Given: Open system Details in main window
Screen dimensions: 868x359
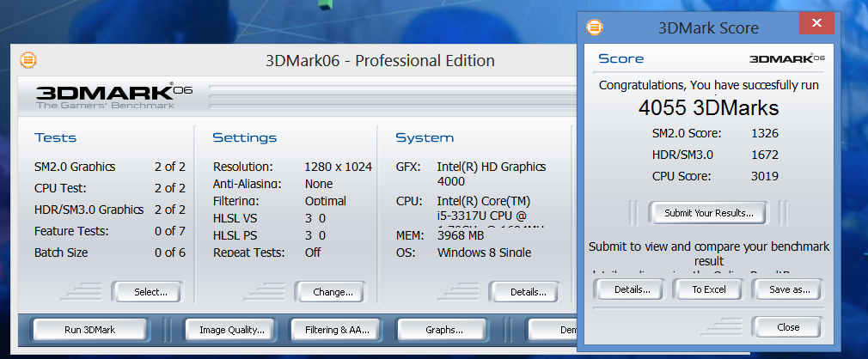Looking at the screenshot, I should click(x=523, y=291).
